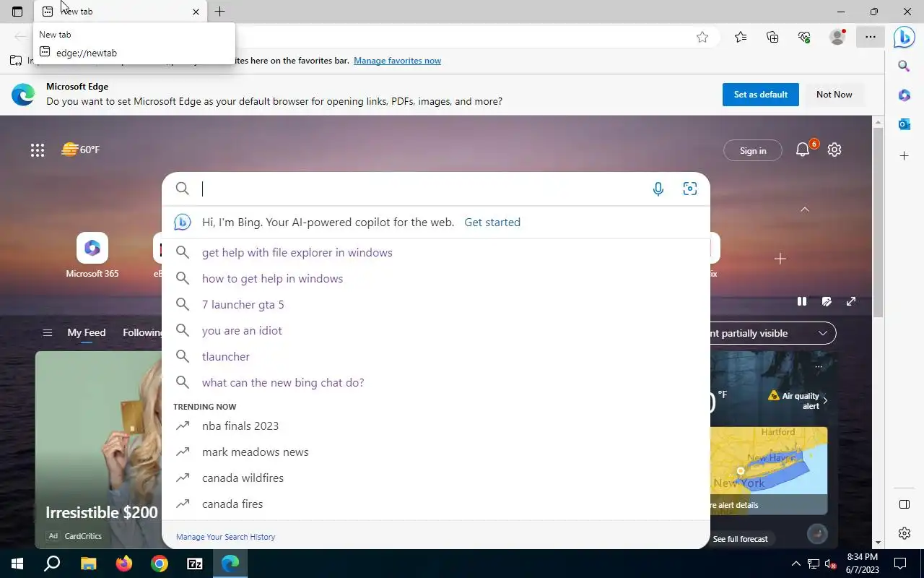The image size is (924, 578).
Task: Open Settings and more ellipsis menu
Action: point(871,38)
